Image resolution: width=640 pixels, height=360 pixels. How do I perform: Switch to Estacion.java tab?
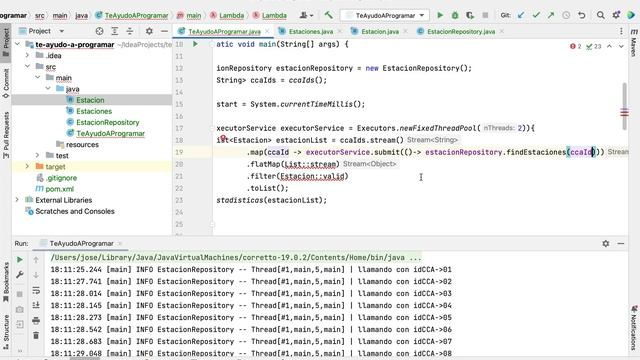point(380,31)
